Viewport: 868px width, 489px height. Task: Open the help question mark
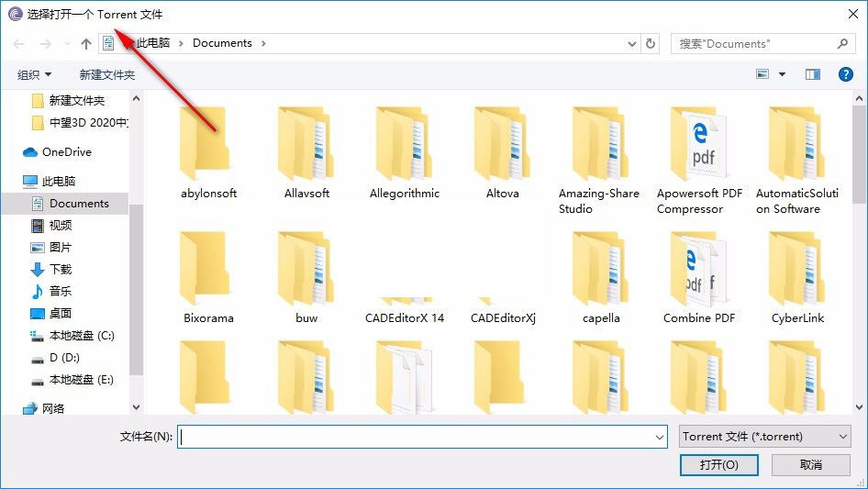pos(846,74)
